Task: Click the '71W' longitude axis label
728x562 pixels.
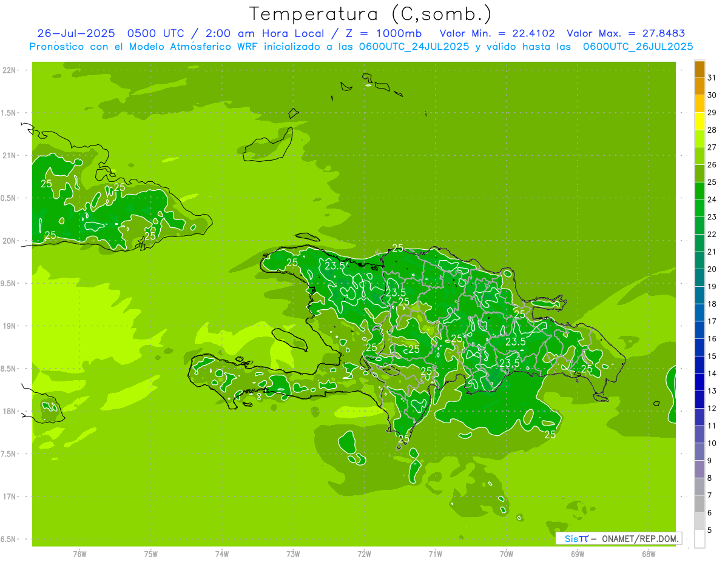Action: point(435,554)
